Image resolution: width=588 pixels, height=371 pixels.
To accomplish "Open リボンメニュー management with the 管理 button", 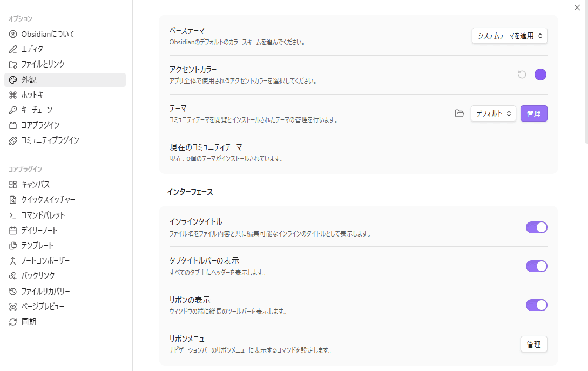I will (533, 344).
